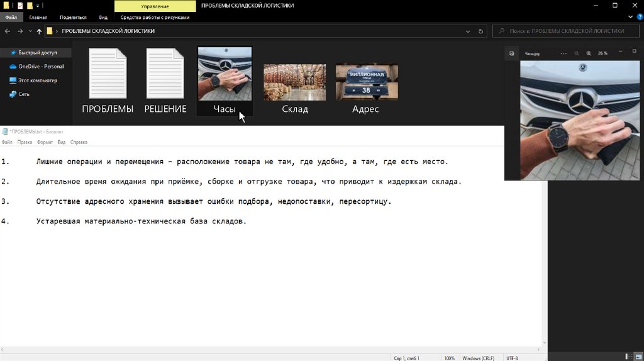Open the Правка menu in Notepad
This screenshot has height=361, width=644.
coord(25,142)
